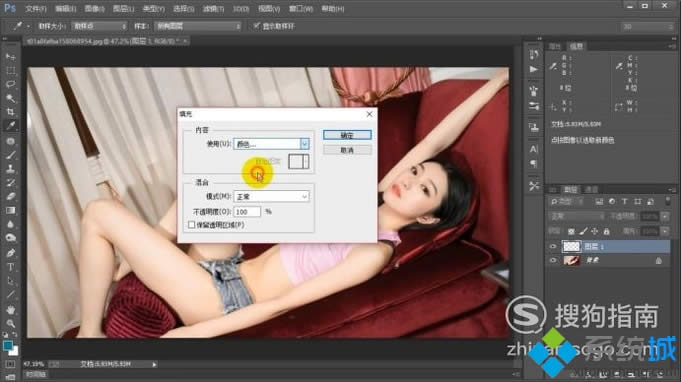Viewport: 681px width, 382px height.
Task: Click the Cancel button in Fill dialog
Action: (x=347, y=150)
